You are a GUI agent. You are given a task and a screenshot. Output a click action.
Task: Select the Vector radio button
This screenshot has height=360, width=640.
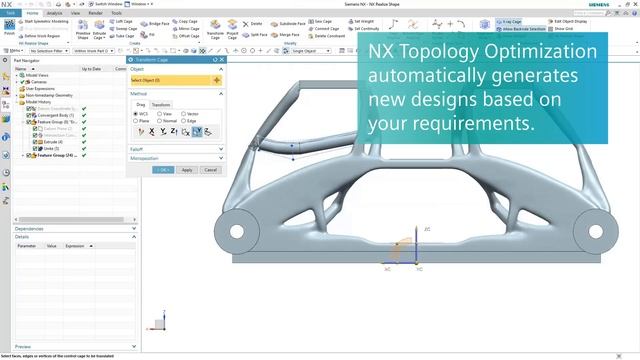click(183, 114)
